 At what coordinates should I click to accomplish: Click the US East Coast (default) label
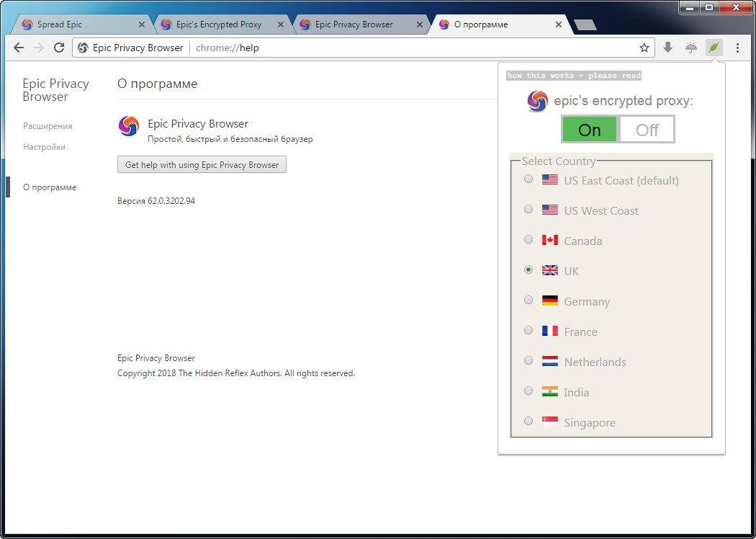click(x=621, y=180)
